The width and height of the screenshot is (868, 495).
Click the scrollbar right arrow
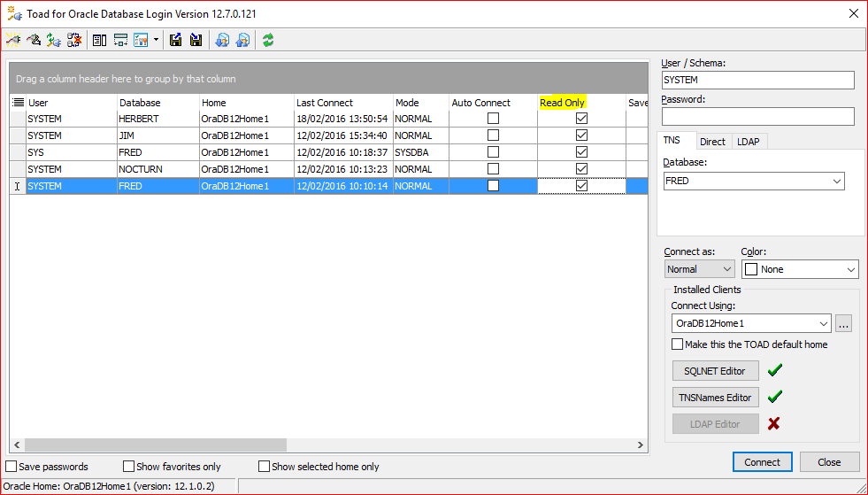coord(641,445)
